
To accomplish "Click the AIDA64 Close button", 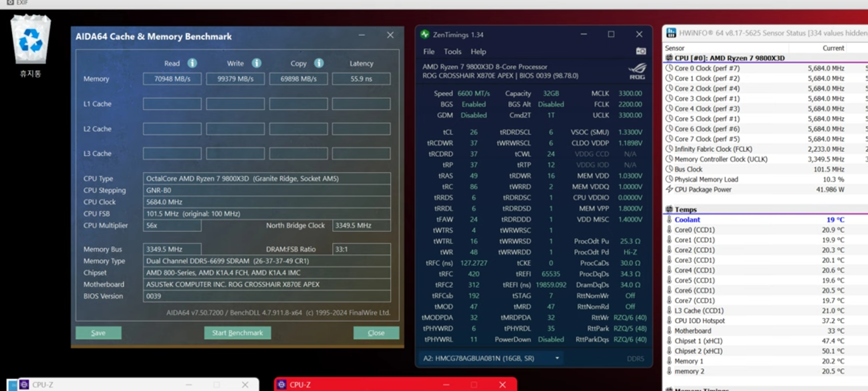I will pyautogui.click(x=376, y=333).
